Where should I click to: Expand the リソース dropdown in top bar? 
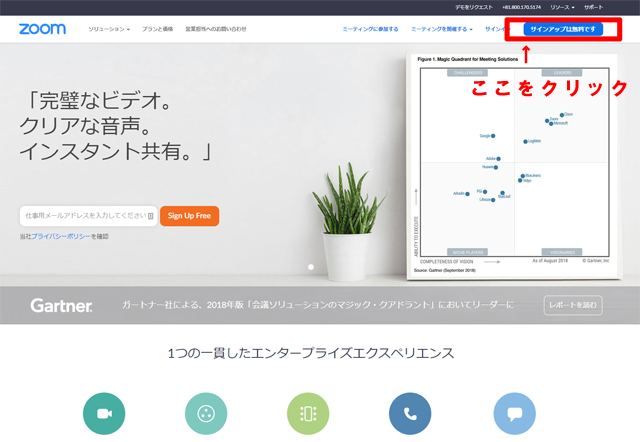click(x=562, y=7)
